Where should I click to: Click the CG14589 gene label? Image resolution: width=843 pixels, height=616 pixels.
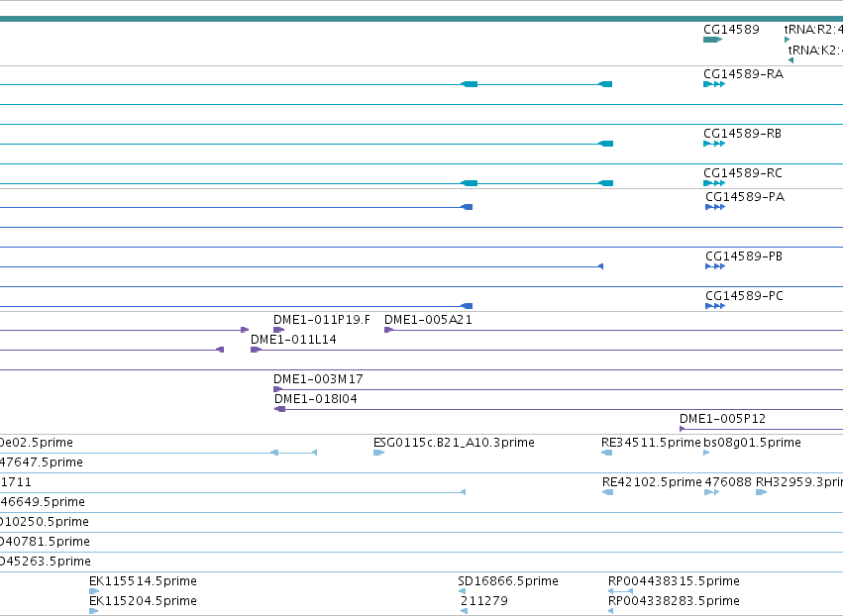(x=731, y=29)
